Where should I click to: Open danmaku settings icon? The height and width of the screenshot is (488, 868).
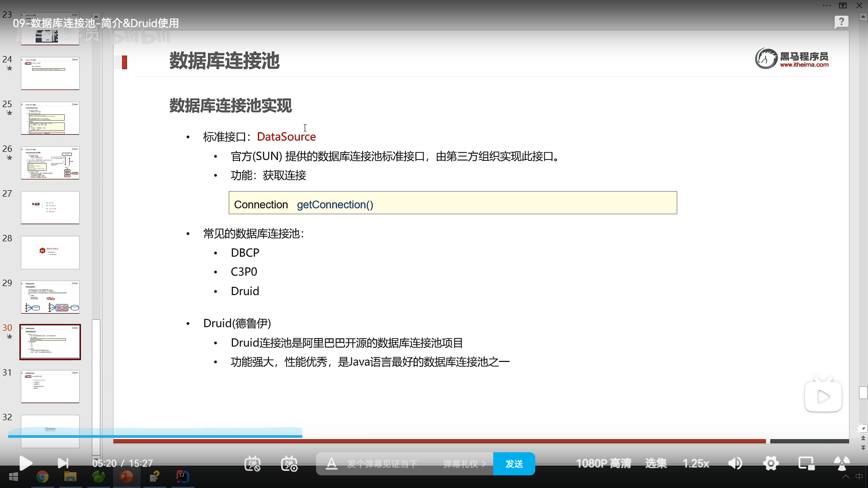[289, 464]
